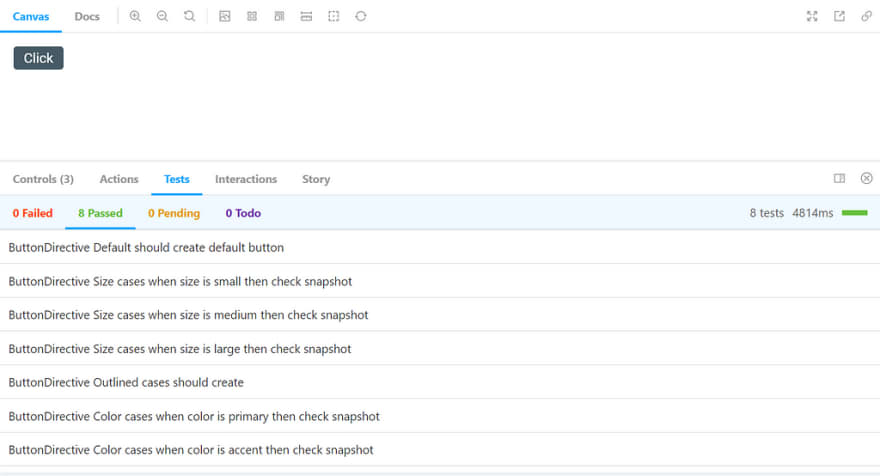Open canvas in a new tab
This screenshot has height=476, width=880.
pos(840,16)
